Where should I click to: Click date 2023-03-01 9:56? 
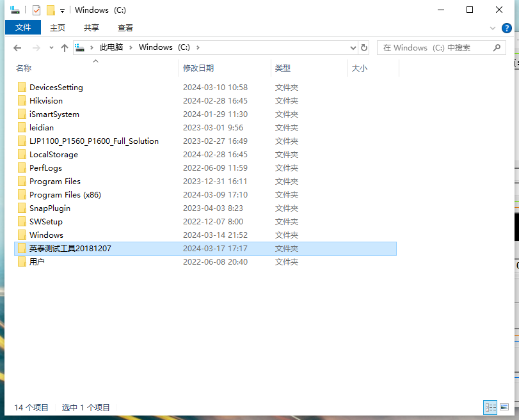[213, 127]
